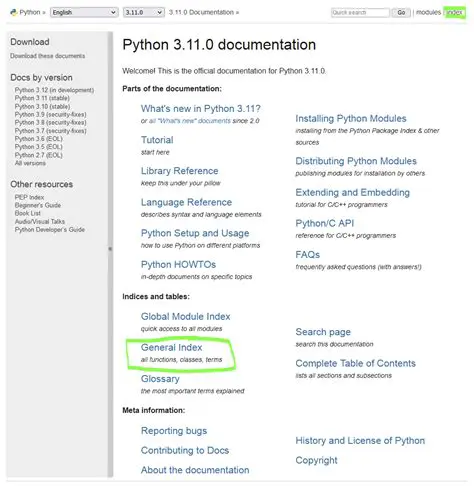Image resolution: width=474 pixels, height=486 pixels.
Task: Open Python 3.7 (security-fixes) docs
Action: tap(50, 131)
